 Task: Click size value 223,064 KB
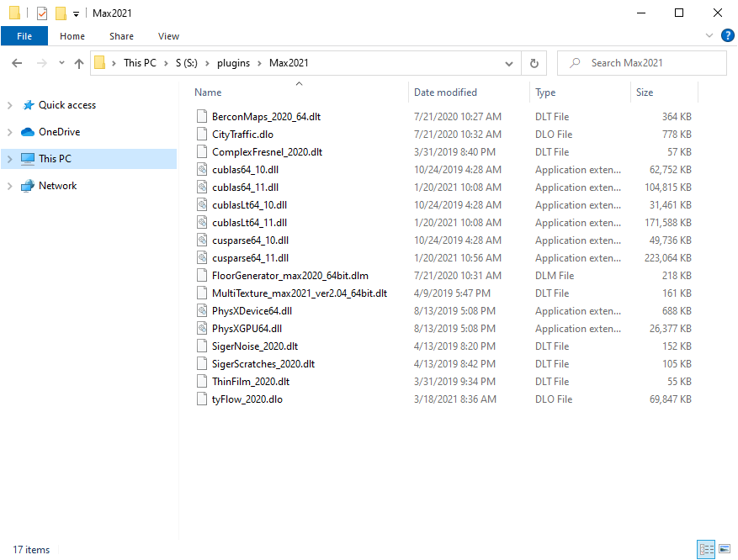pyautogui.click(x=668, y=258)
